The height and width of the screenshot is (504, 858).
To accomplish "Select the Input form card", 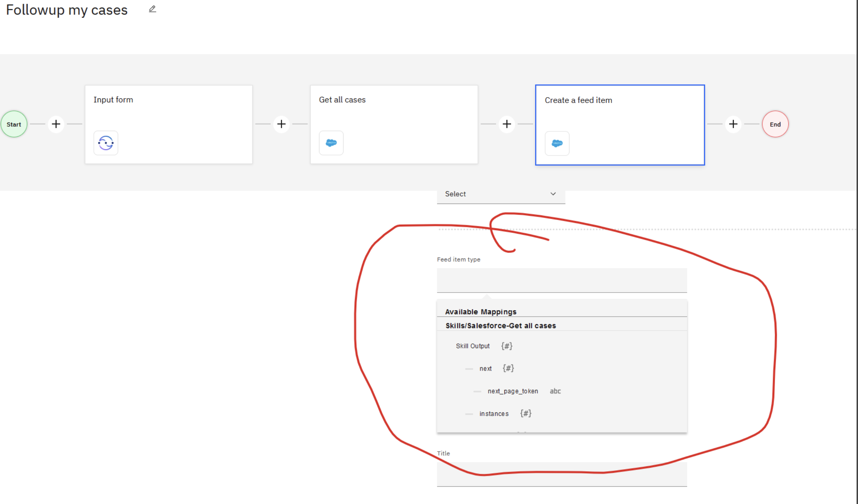I will pos(169,115).
